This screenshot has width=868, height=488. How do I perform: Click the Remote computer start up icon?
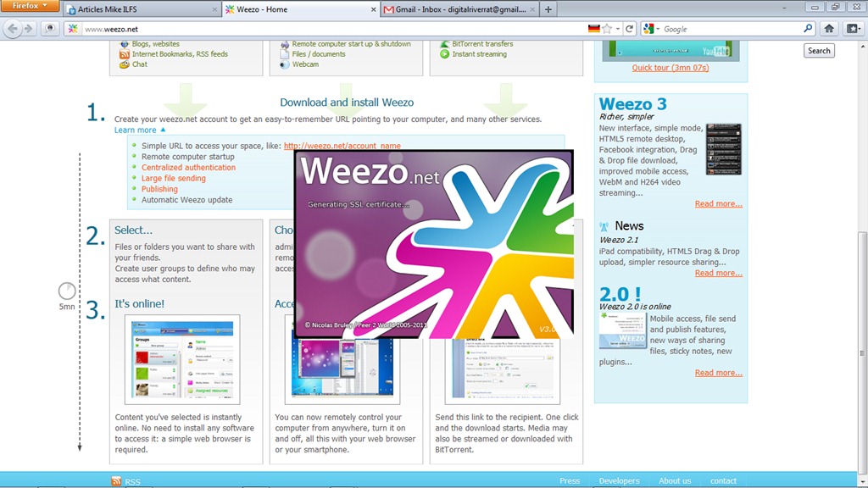285,44
